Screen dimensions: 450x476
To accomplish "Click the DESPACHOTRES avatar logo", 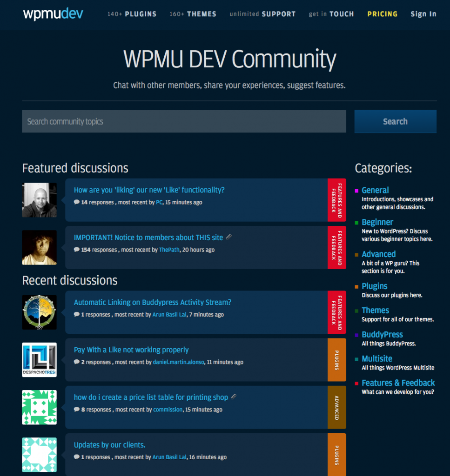I will point(39,360).
